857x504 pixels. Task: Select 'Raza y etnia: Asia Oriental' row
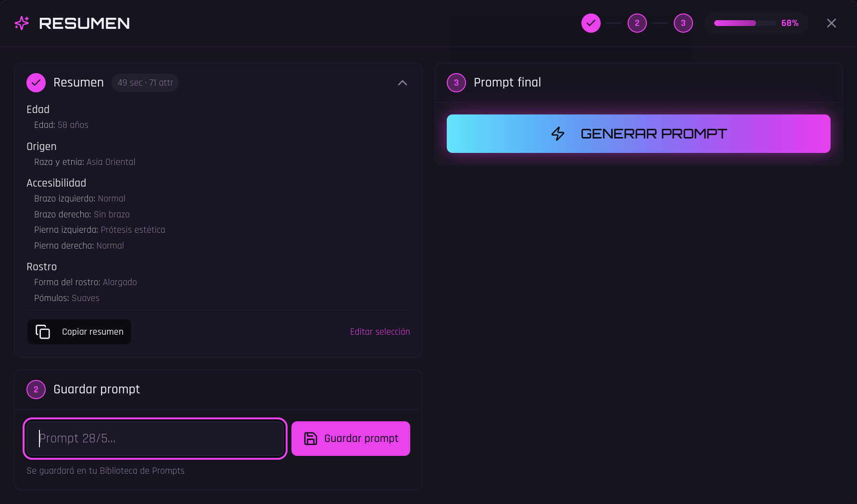click(85, 162)
